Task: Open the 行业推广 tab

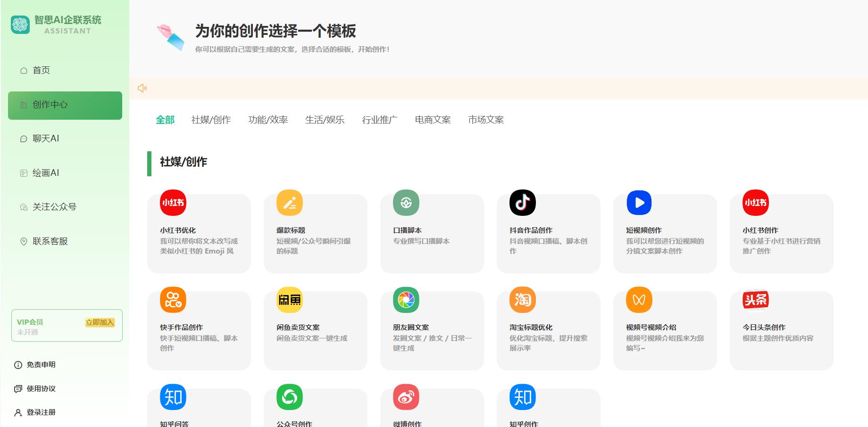Action: tap(380, 120)
